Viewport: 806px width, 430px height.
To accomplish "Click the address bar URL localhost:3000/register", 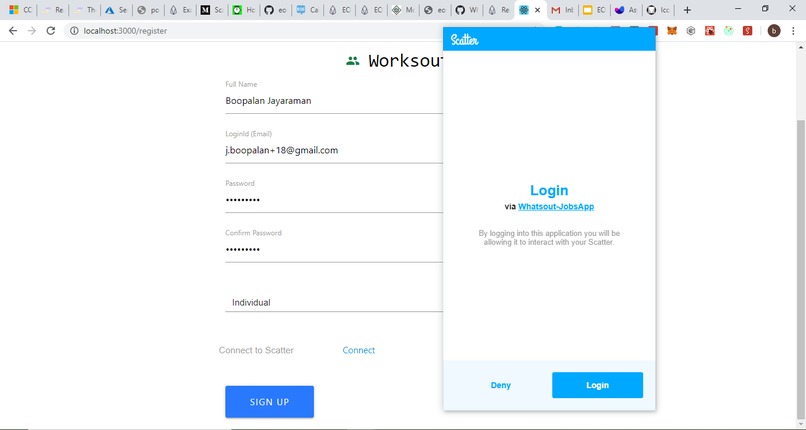I will coord(125,31).
